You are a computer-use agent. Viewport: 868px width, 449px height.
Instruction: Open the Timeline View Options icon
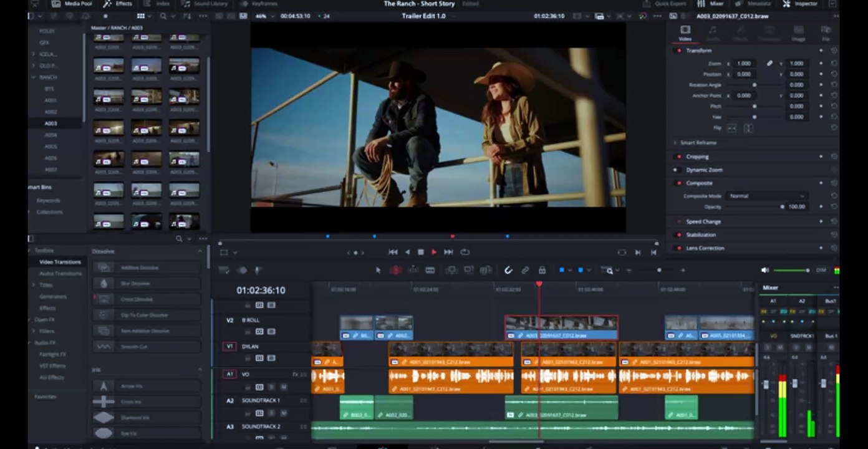(223, 270)
